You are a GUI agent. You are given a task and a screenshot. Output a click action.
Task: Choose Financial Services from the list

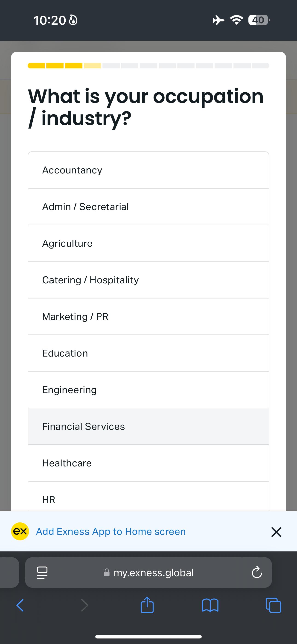148,427
